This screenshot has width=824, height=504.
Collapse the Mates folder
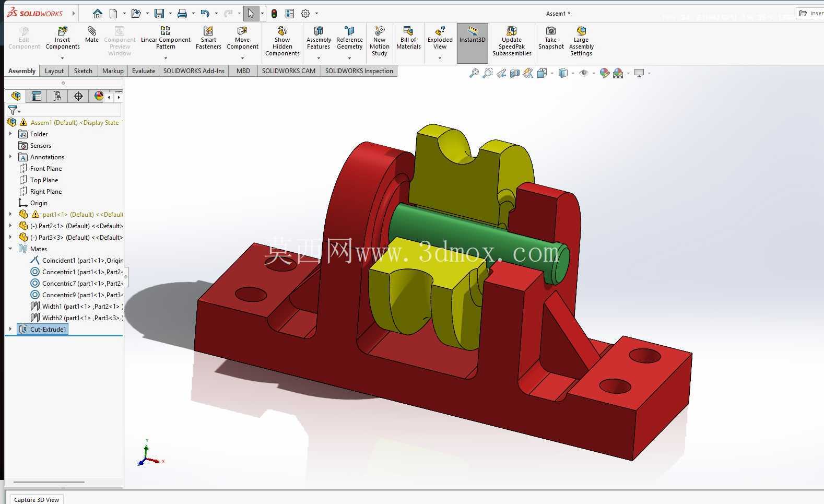(x=10, y=249)
